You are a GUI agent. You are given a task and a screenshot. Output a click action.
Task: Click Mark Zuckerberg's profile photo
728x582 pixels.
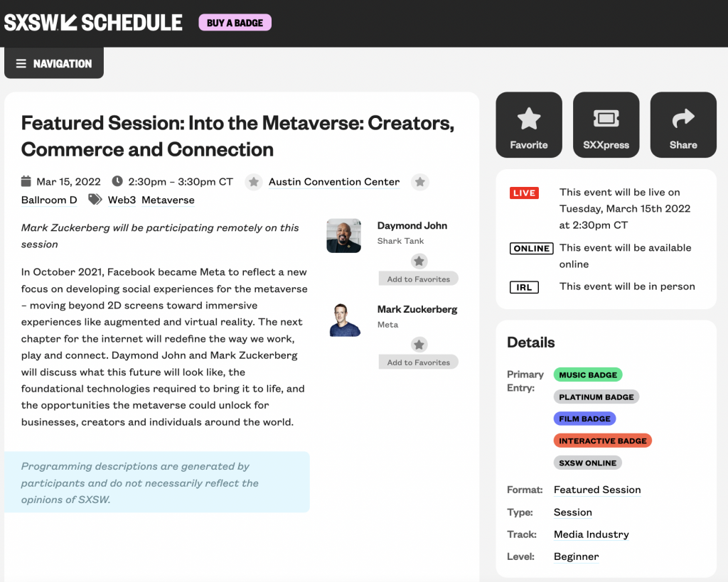click(343, 319)
